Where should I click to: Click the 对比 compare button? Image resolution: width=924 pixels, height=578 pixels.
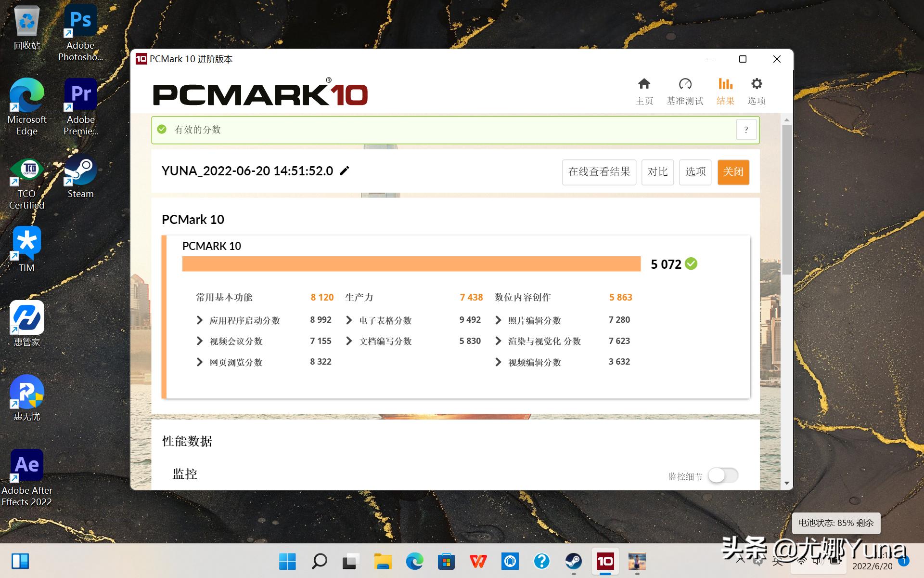pyautogui.click(x=657, y=172)
